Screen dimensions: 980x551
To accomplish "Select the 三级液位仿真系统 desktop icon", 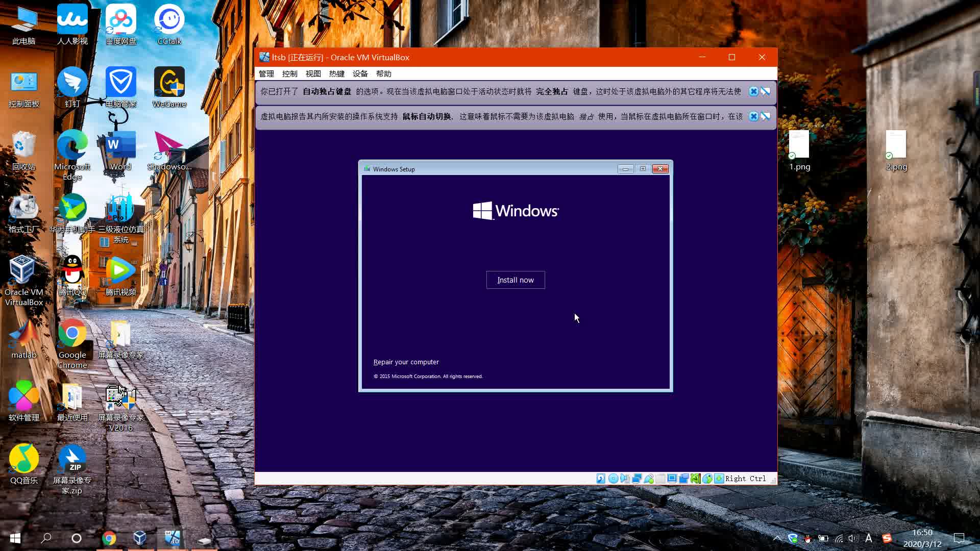I will 121,218.
